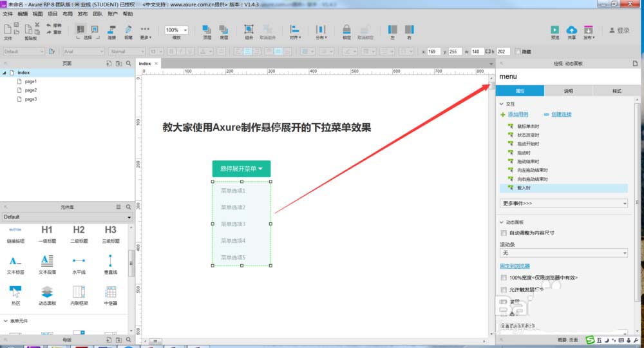Click the 锁定 lock icon

click(346, 29)
